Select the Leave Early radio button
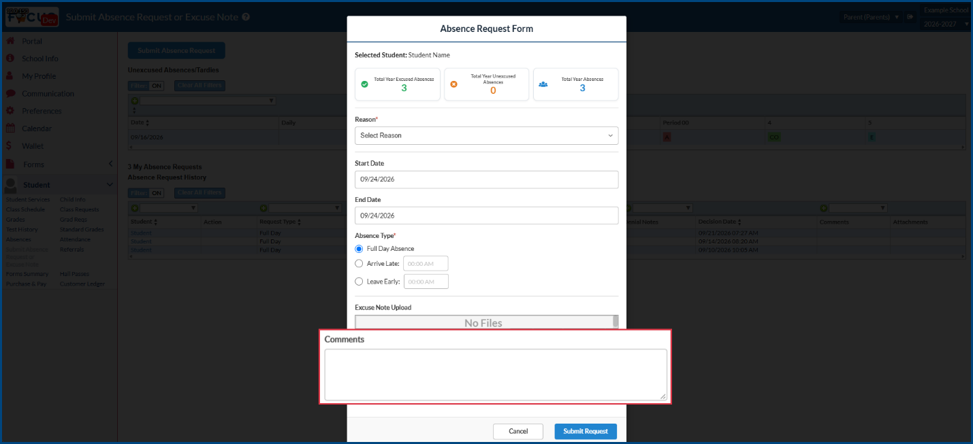The width and height of the screenshot is (973, 444). pos(359,282)
